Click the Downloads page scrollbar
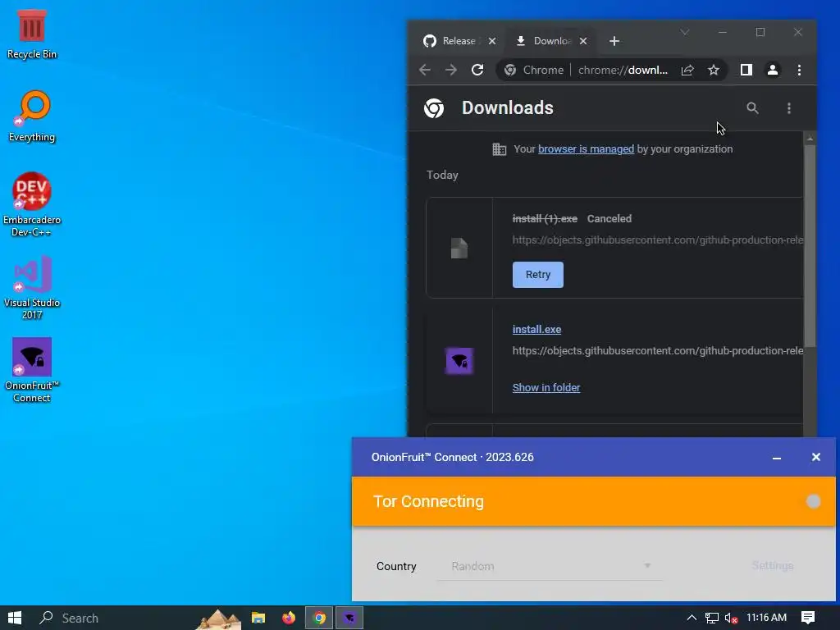The width and height of the screenshot is (840, 630). (x=810, y=246)
